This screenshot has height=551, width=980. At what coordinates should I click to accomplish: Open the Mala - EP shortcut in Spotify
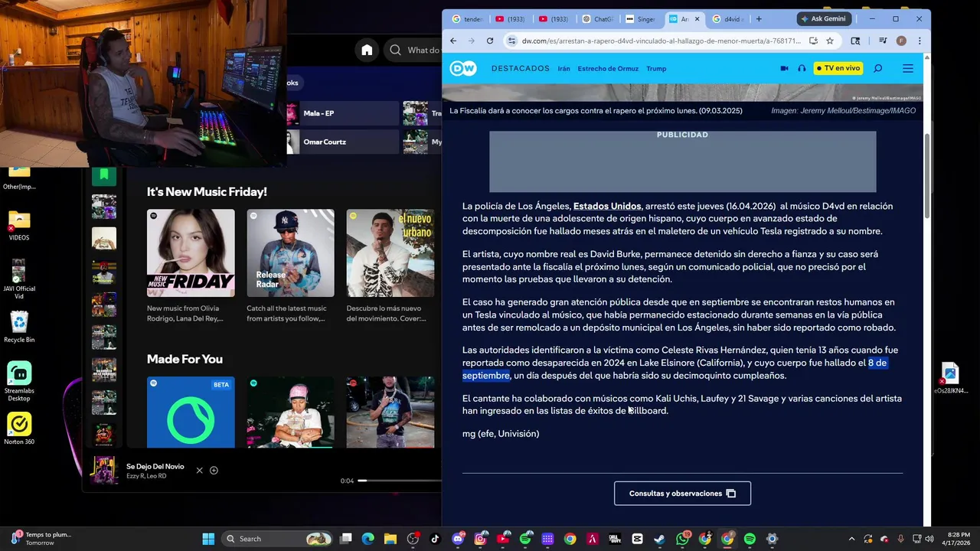pyautogui.click(x=342, y=113)
